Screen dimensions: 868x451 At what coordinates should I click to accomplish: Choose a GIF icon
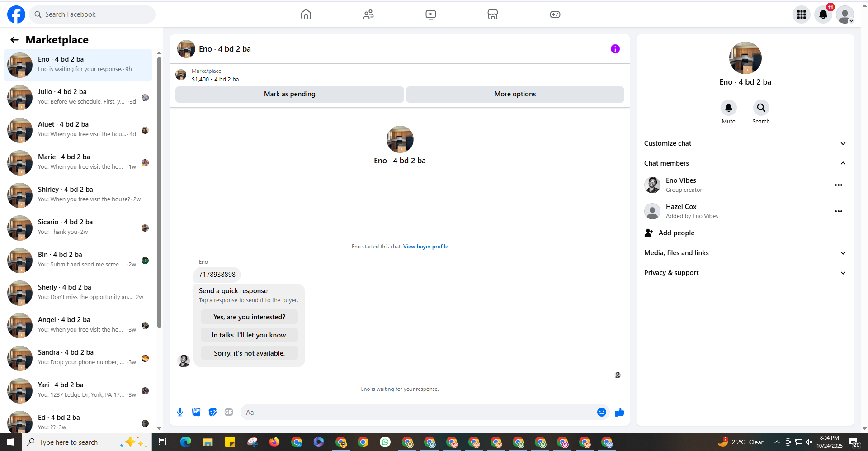tap(229, 412)
